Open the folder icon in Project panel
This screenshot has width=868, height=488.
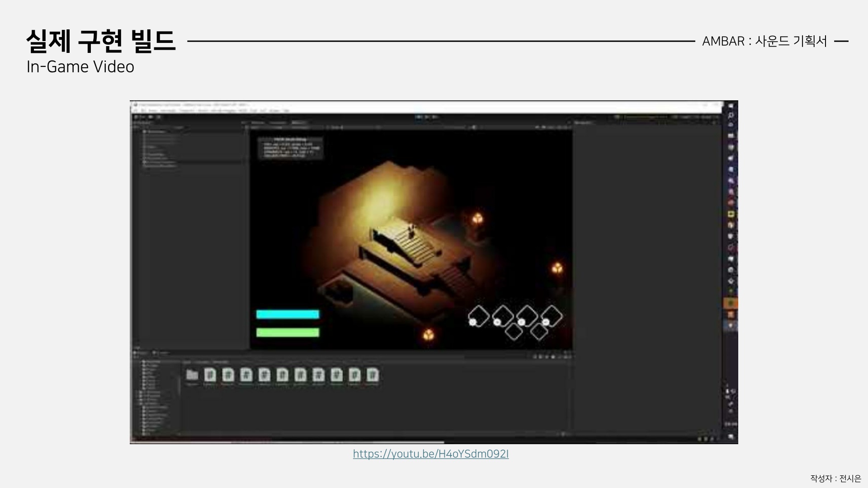tap(192, 375)
